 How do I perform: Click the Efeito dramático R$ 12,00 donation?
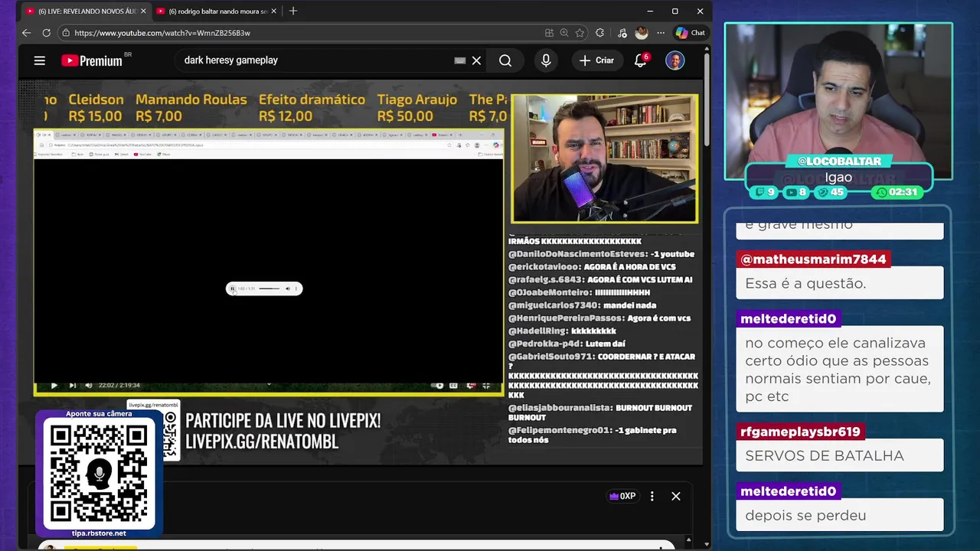coord(312,107)
